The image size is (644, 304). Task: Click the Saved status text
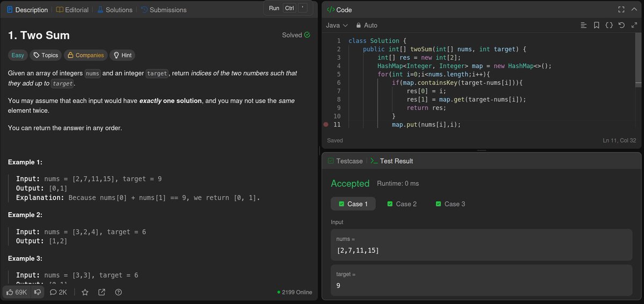pos(335,140)
